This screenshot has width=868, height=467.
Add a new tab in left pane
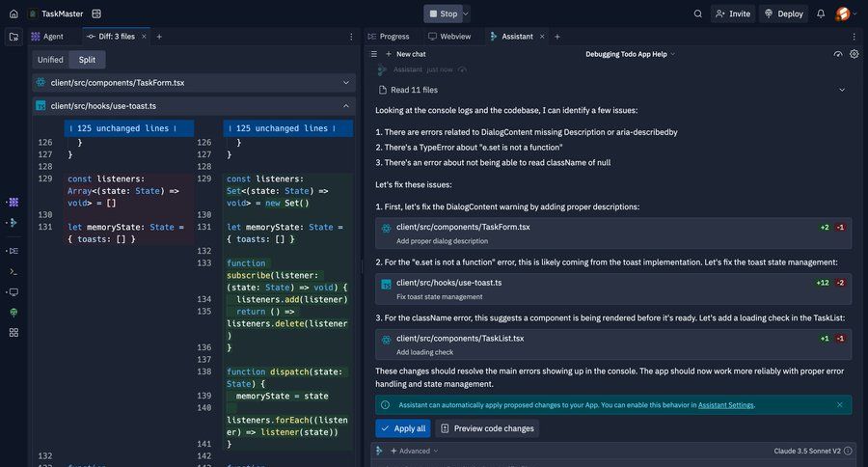159,37
